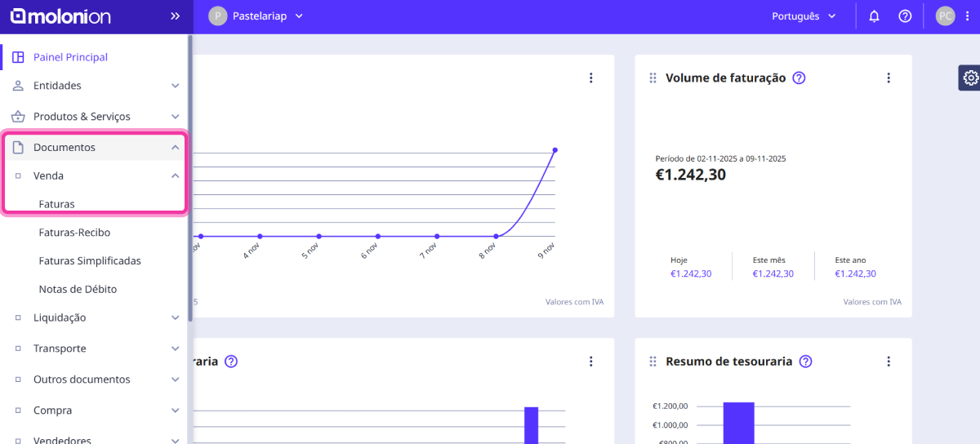Expand Produtos & Serviços section

(x=94, y=117)
